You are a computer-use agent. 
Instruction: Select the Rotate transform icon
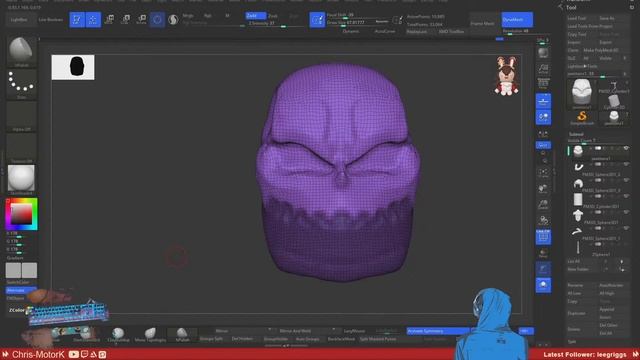click(x=142, y=19)
